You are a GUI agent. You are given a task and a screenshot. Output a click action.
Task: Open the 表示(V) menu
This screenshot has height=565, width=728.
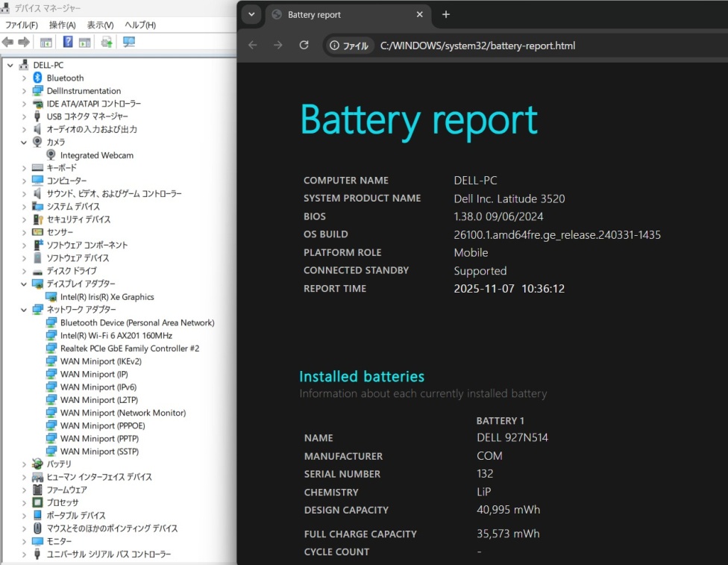coord(100,25)
